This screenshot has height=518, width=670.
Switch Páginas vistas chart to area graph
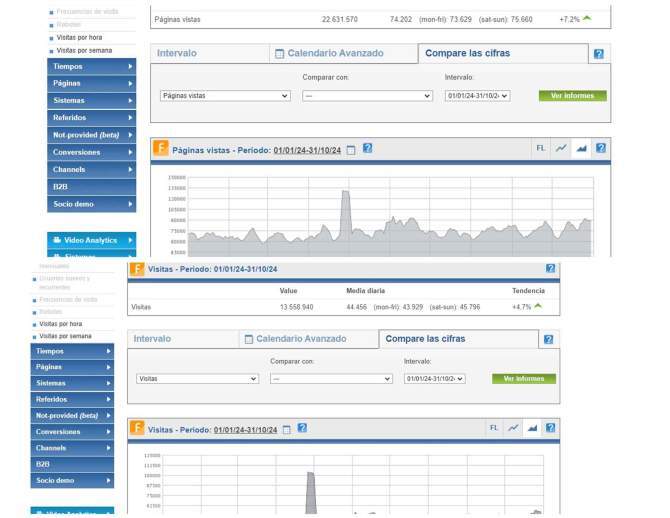click(x=581, y=148)
